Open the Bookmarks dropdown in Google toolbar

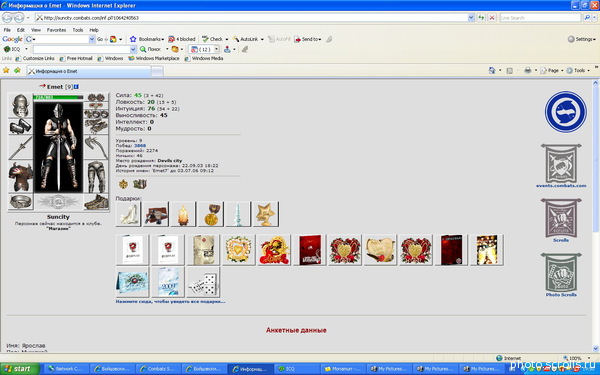pos(147,39)
